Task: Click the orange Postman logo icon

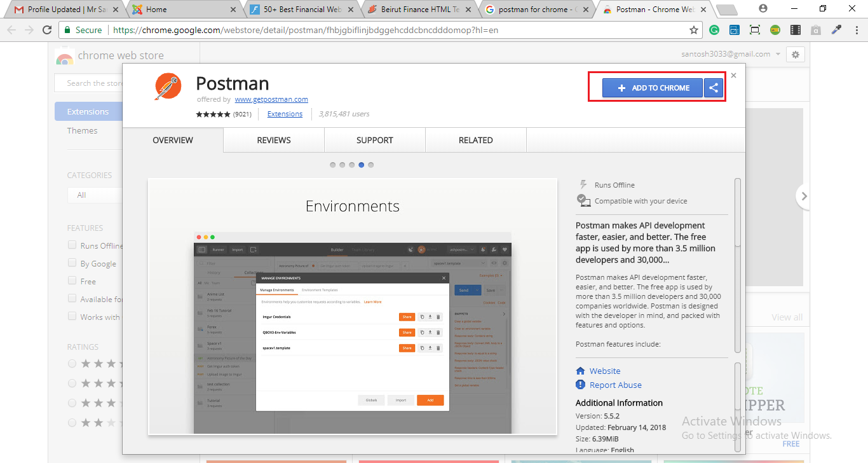Action: pyautogui.click(x=167, y=88)
